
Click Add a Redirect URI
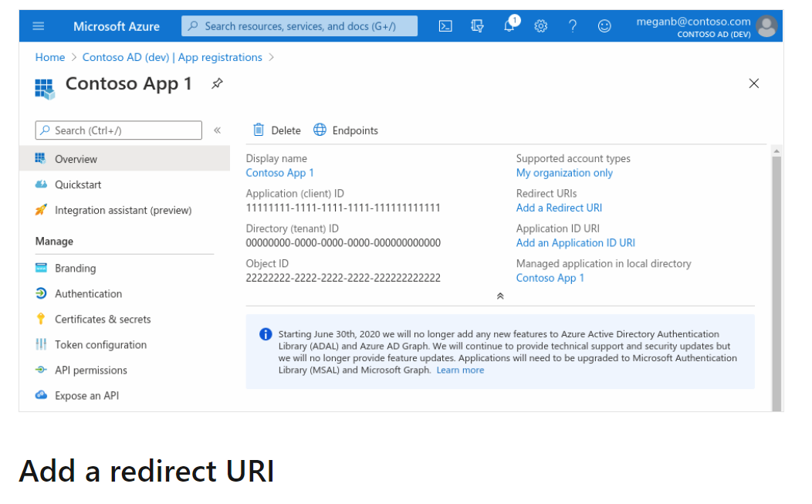click(559, 208)
